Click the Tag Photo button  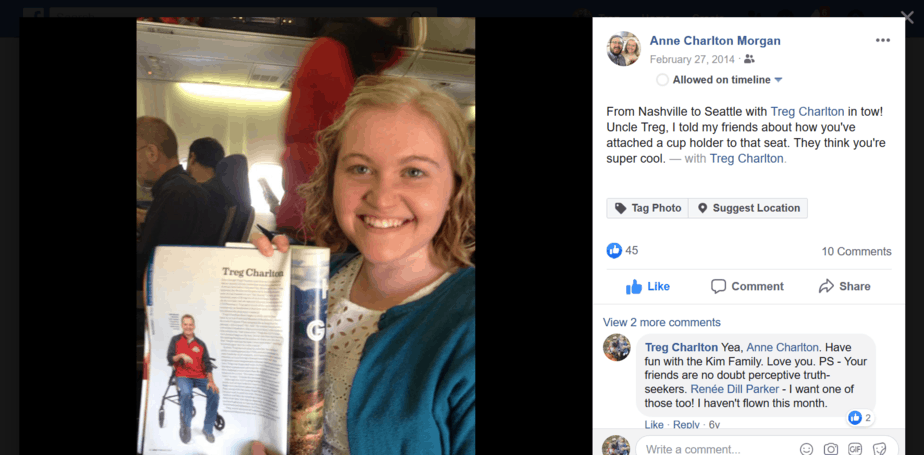[648, 208]
